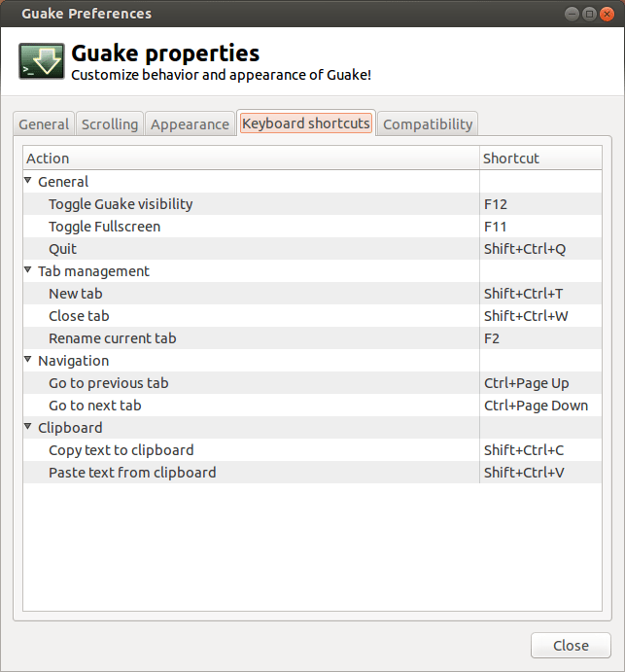Collapse the Navigation section arrow
Image resolution: width=625 pixels, height=672 pixels.
coord(29,360)
